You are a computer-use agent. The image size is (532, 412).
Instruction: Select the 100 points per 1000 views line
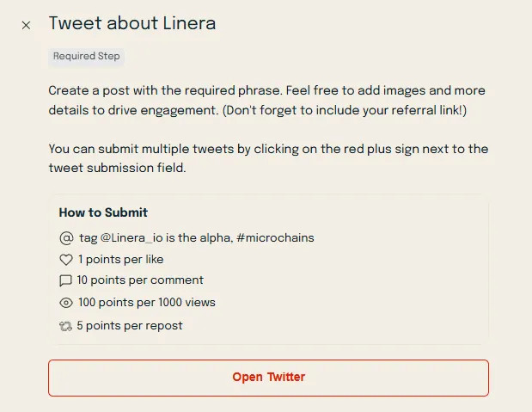(146, 303)
